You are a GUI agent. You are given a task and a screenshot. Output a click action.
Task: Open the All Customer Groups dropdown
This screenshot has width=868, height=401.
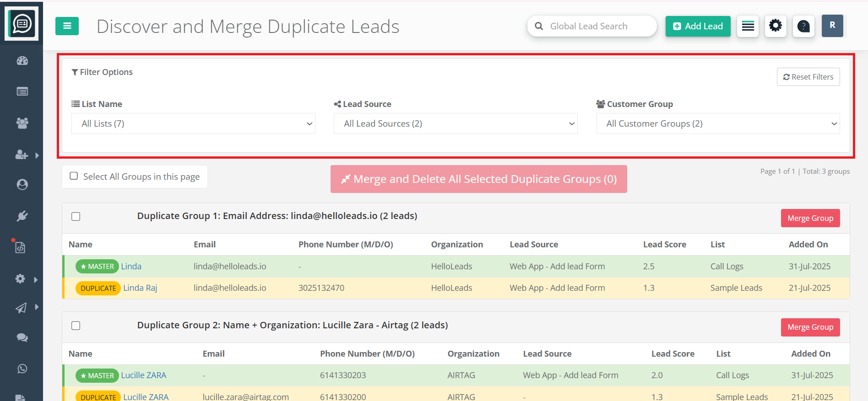(x=718, y=123)
